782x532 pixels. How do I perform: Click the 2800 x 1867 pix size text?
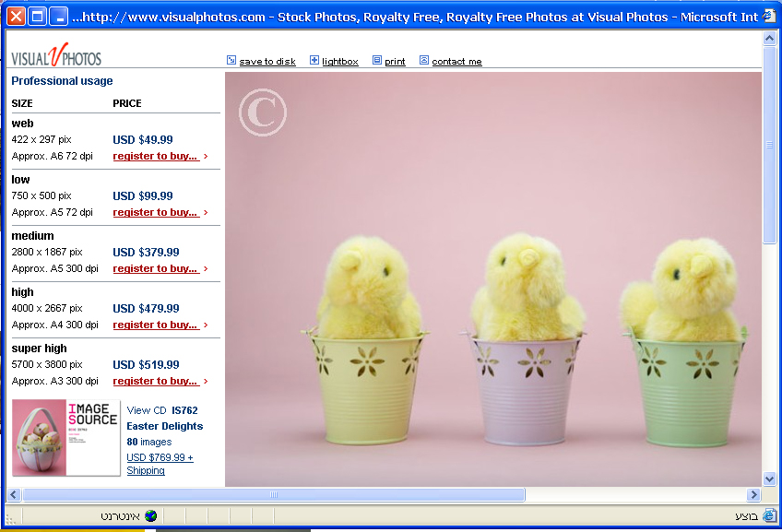click(x=47, y=253)
